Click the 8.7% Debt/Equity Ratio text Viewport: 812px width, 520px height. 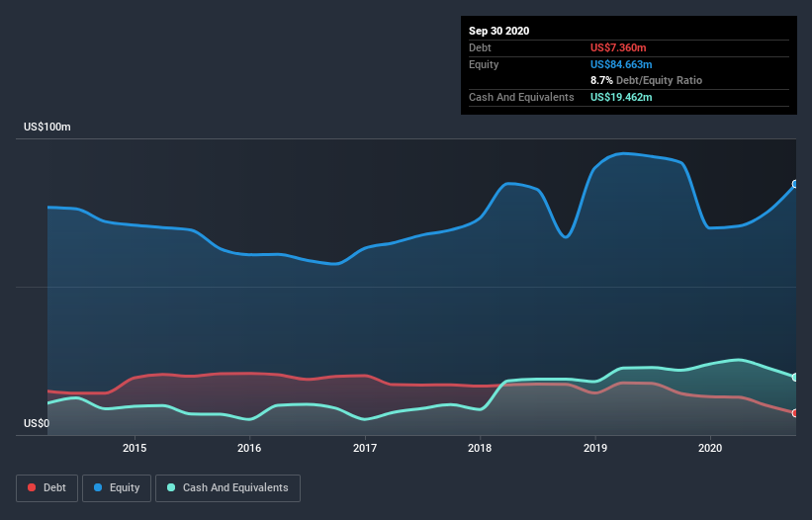click(x=646, y=81)
